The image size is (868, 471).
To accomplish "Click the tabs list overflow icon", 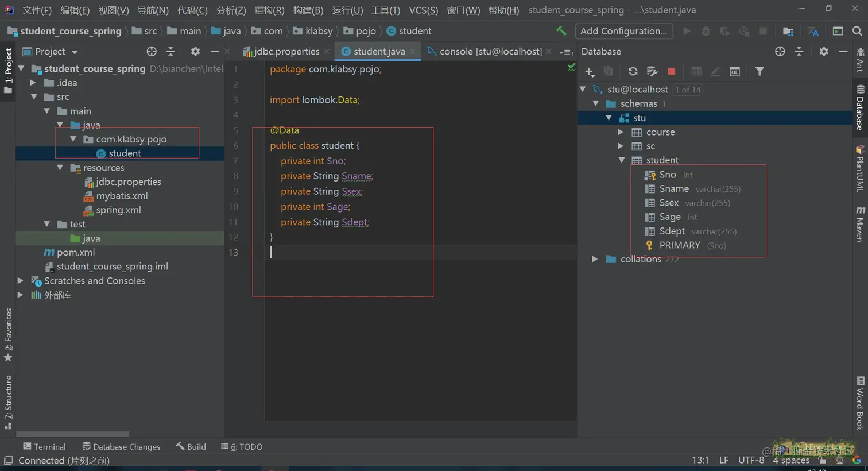I will click(x=566, y=52).
